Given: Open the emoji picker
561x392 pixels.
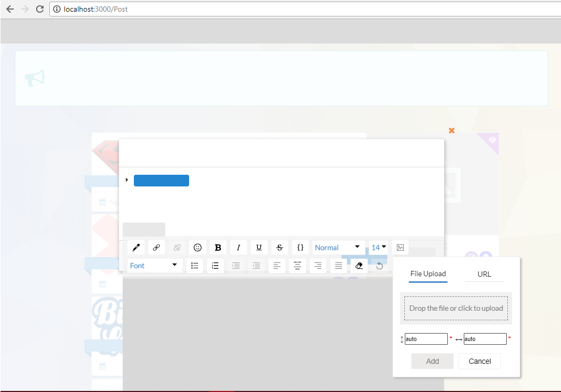Looking at the screenshot, I should coord(197,247).
